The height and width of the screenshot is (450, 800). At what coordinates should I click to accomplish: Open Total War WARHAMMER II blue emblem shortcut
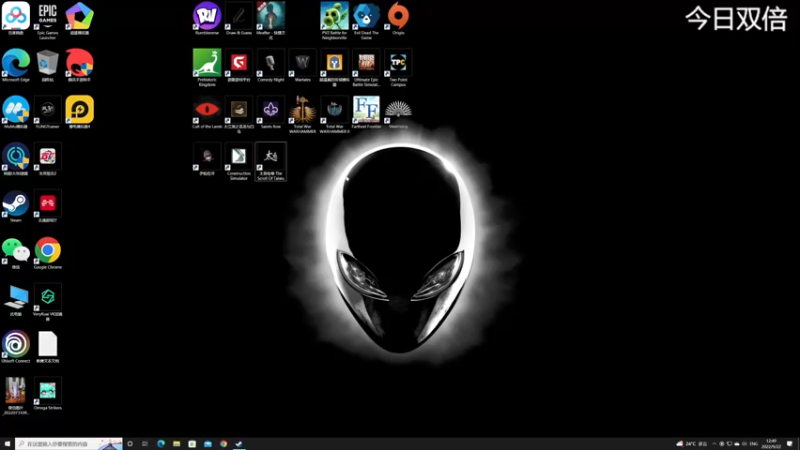tap(334, 114)
